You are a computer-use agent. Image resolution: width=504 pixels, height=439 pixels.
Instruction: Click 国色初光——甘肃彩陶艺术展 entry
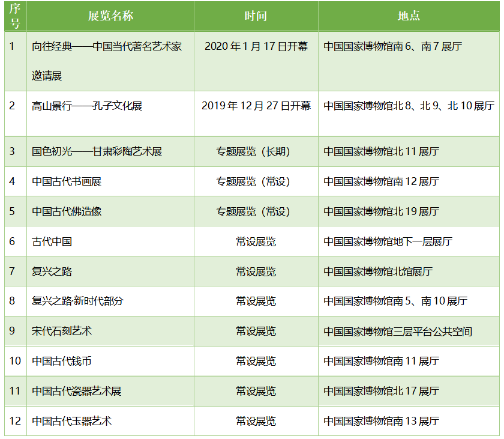tap(97, 151)
